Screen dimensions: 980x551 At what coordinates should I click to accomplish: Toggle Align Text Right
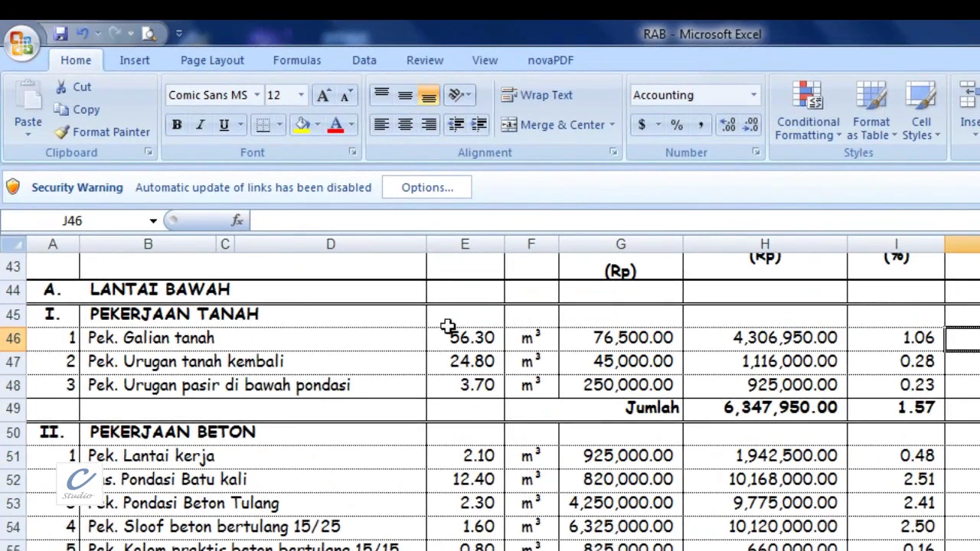point(429,125)
